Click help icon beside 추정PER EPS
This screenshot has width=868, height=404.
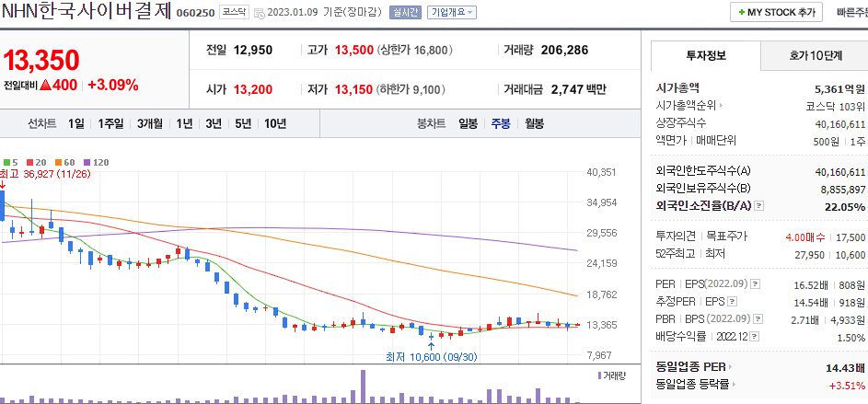point(733,302)
